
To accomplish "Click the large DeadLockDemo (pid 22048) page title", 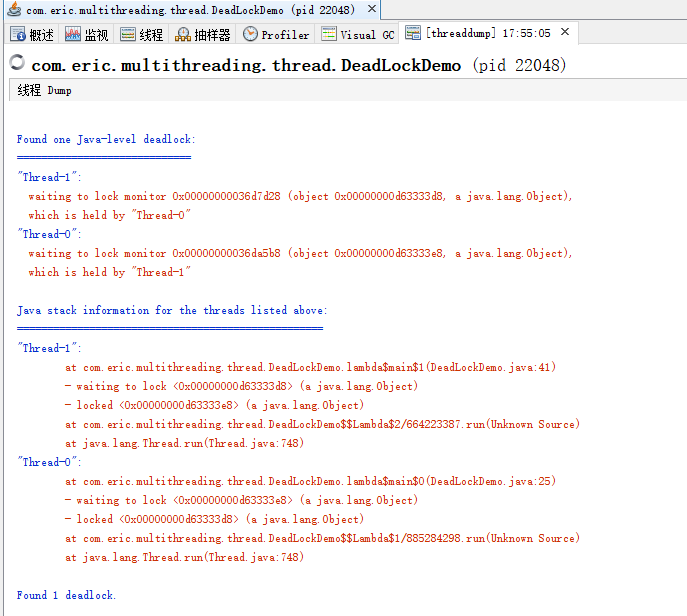I will tap(299, 65).
